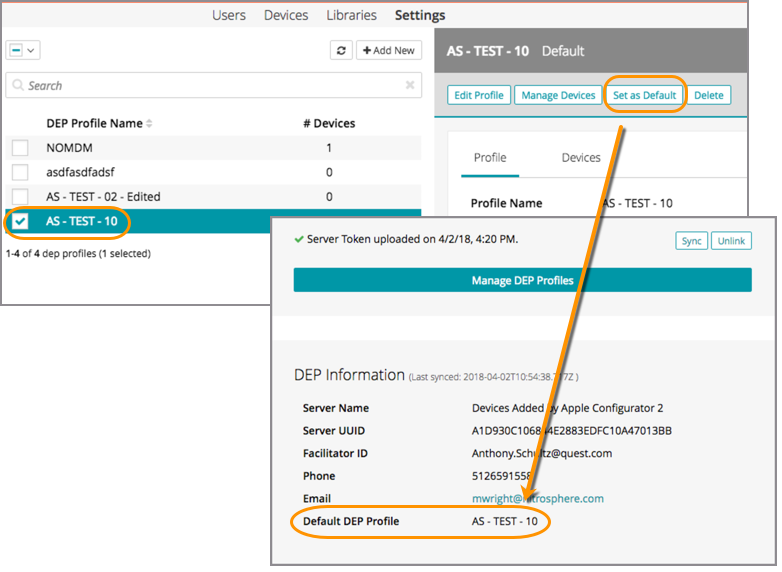Show the Devices tab in the profile detail panel

tap(580, 158)
